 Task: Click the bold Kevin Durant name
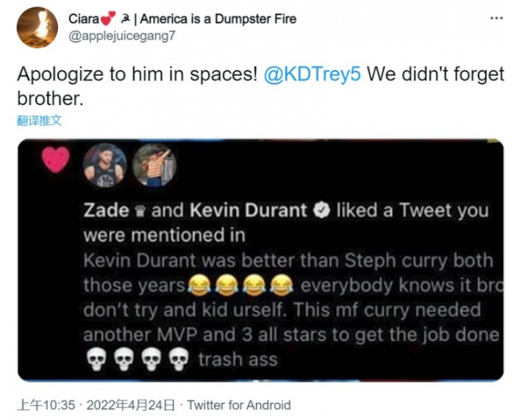249,211
